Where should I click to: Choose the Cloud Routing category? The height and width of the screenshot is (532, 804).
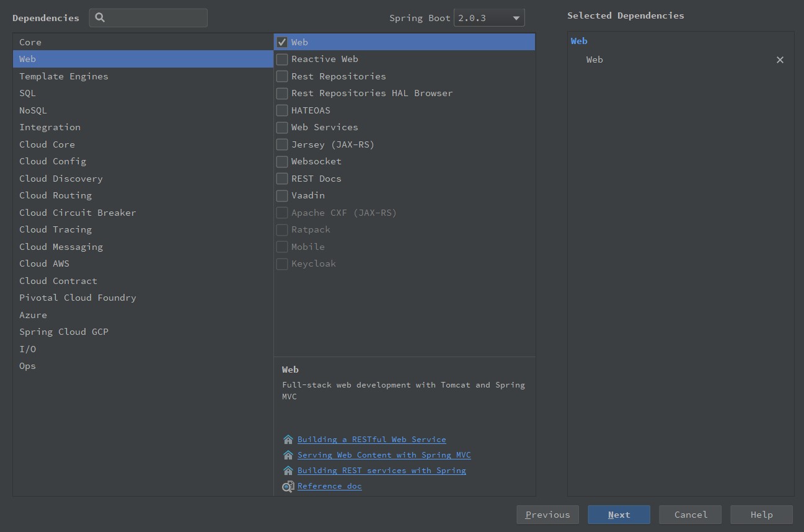click(143, 195)
